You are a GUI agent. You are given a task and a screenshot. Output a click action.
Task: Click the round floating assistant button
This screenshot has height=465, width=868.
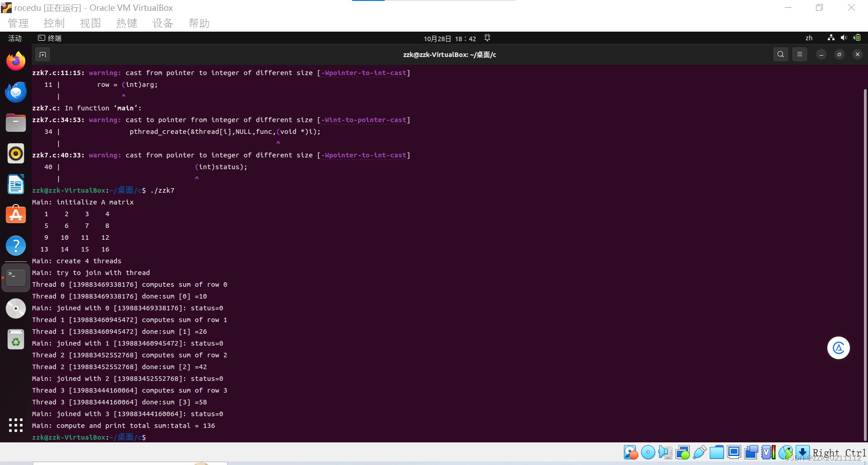839,348
